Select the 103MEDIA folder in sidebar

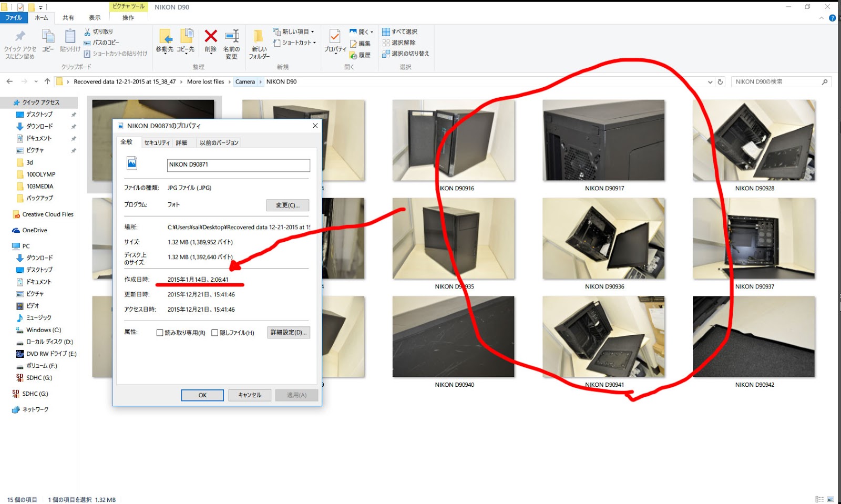click(35, 187)
